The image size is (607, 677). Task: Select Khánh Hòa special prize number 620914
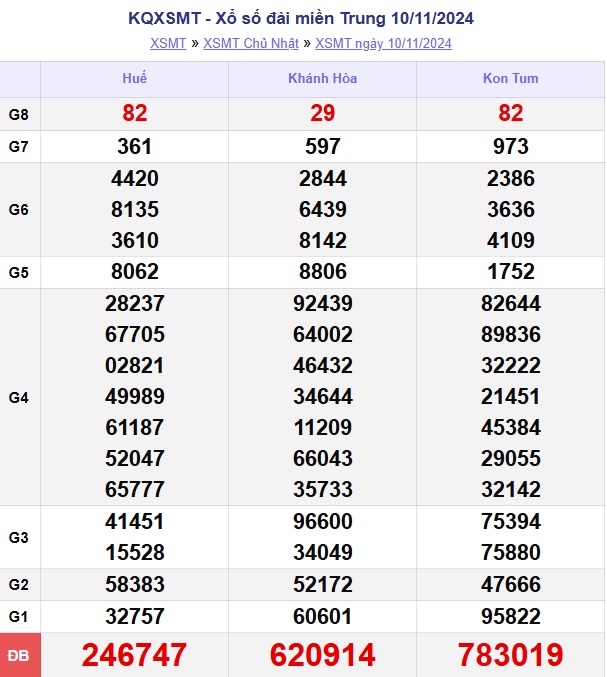(322, 655)
